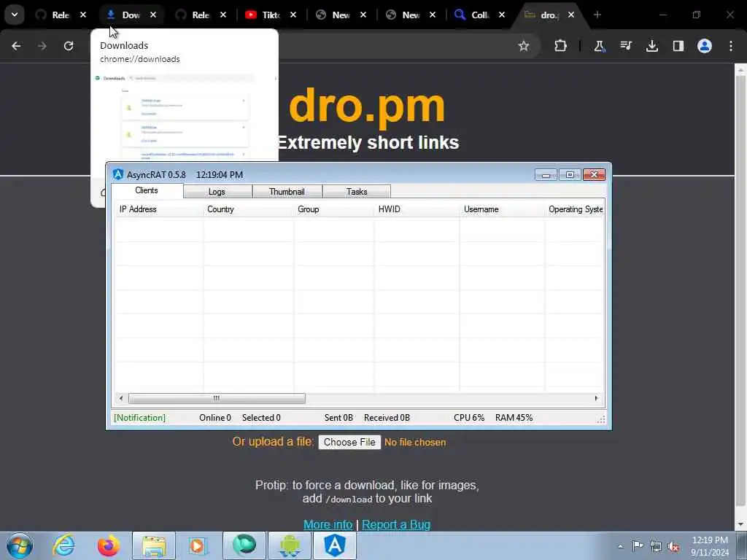Minimize the AsyncRAT window

coord(546,175)
